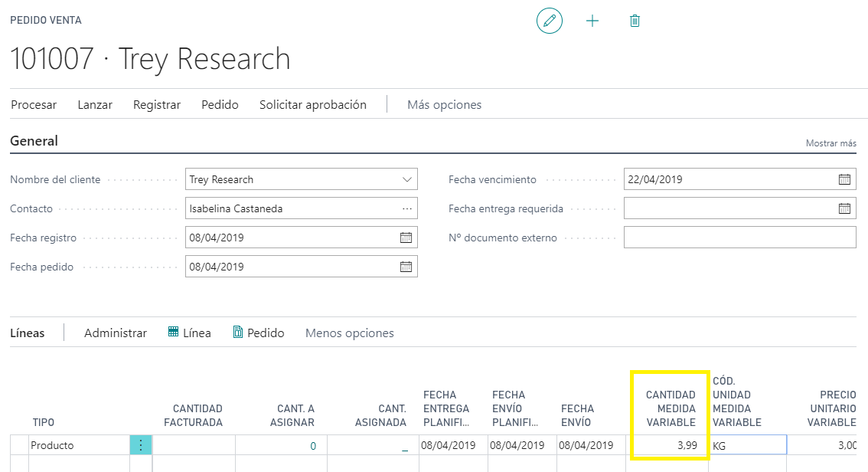Open the Lanzar menu

95,105
